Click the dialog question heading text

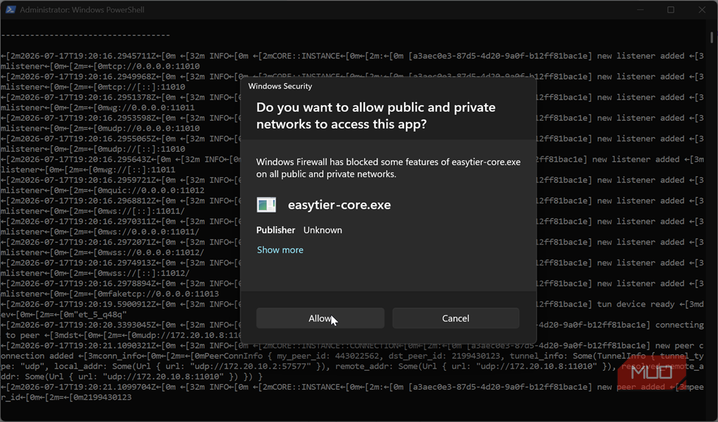(x=375, y=116)
